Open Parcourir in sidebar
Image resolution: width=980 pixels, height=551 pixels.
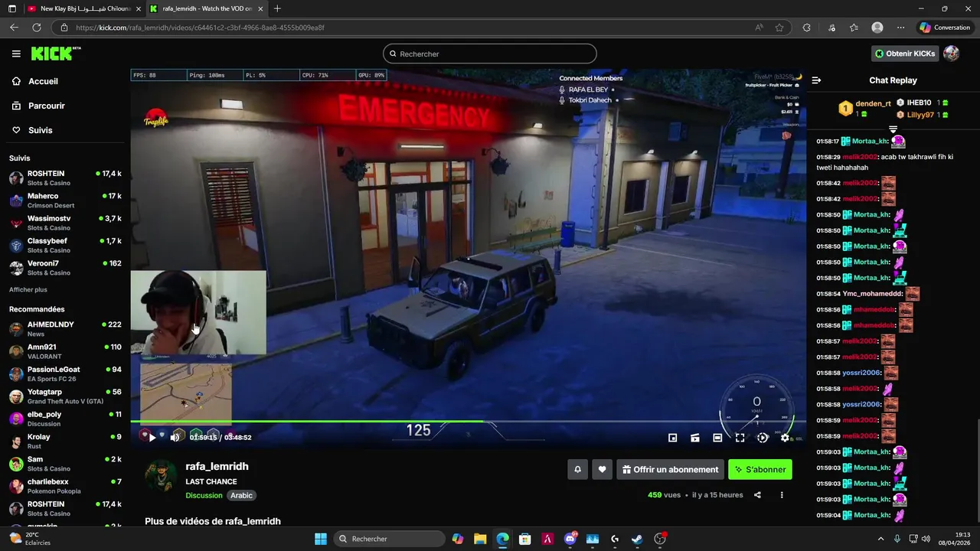46,106
